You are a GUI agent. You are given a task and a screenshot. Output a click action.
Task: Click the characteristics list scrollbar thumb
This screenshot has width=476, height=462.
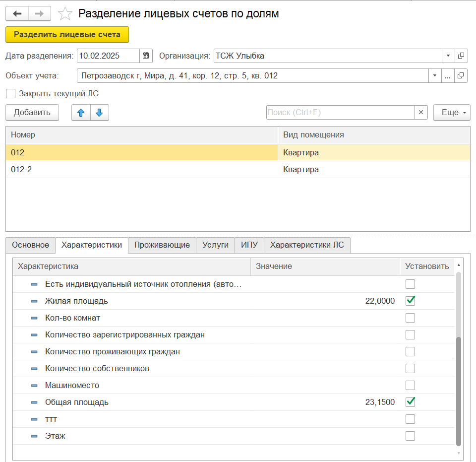(458, 391)
